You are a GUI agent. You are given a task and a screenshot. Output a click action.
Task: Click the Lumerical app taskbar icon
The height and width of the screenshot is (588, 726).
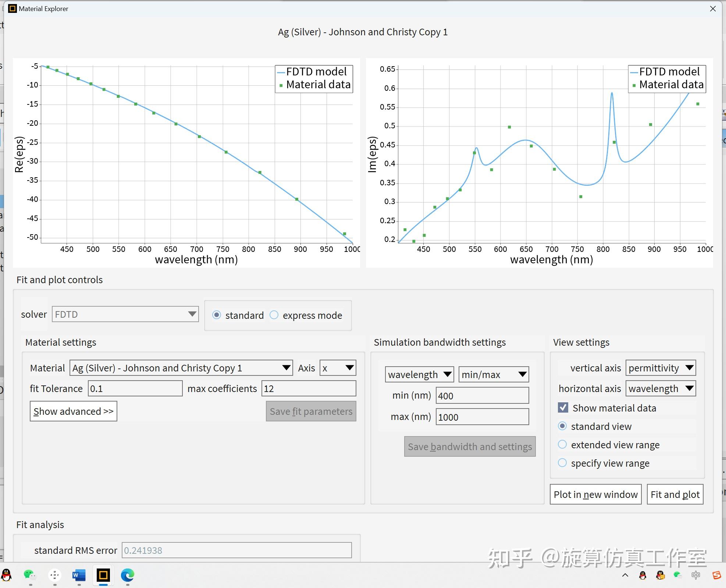[103, 575]
